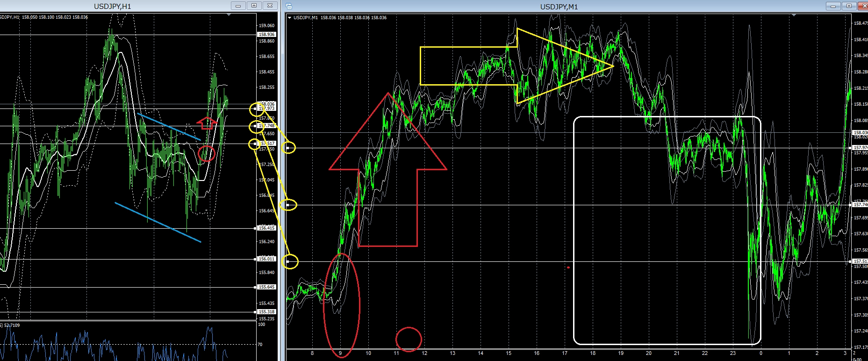Viewport: 868px width, 361px height.
Task: Click hour 8 on M1 time axis
Action: point(312,354)
